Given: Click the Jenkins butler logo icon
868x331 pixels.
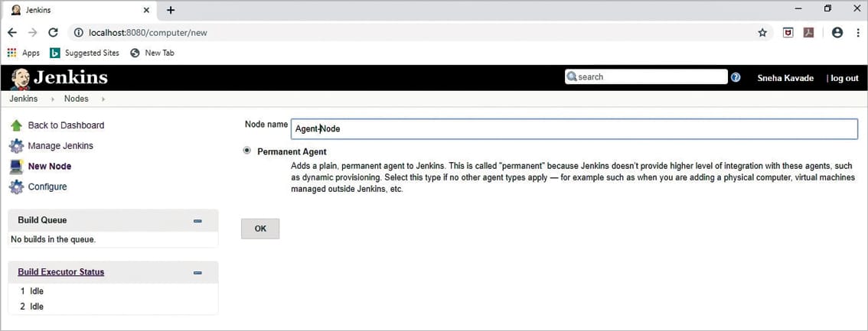Looking at the screenshot, I should pos(21,79).
